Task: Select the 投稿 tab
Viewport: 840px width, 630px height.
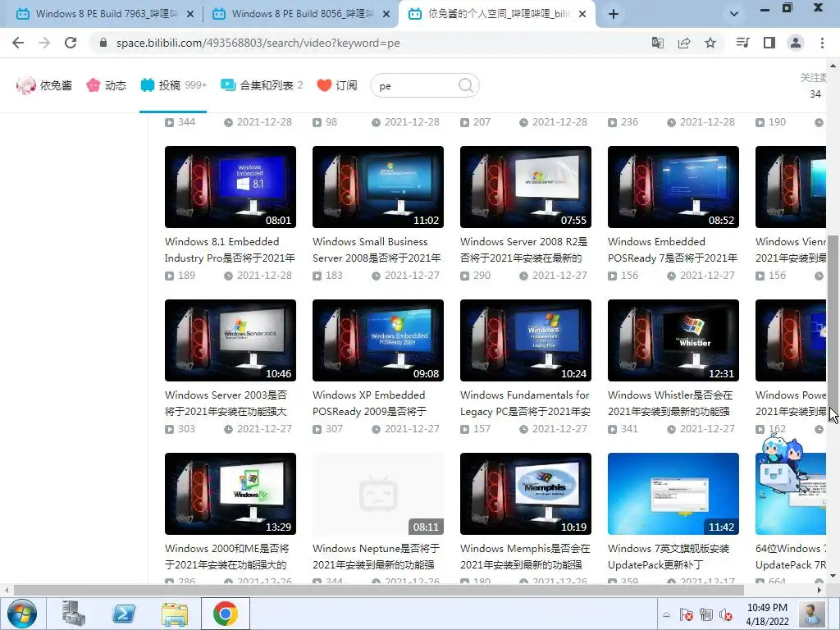Action: (173, 85)
